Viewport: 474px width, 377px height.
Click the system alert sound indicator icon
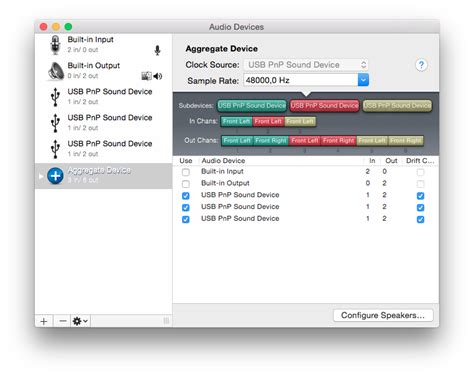(146, 76)
